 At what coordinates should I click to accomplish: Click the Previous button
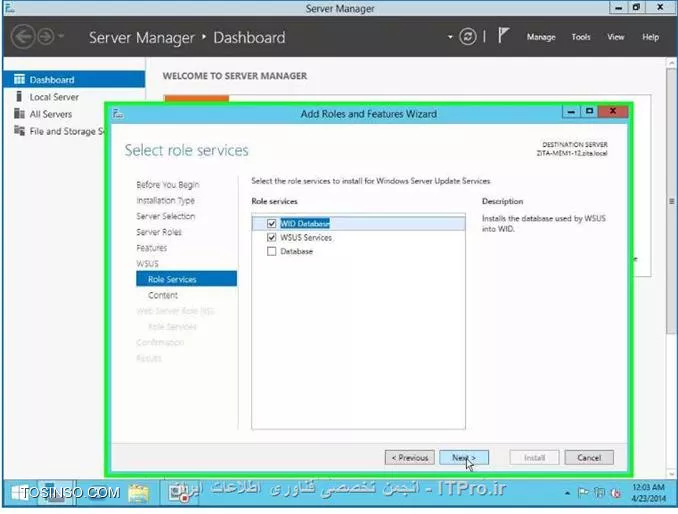(409, 457)
